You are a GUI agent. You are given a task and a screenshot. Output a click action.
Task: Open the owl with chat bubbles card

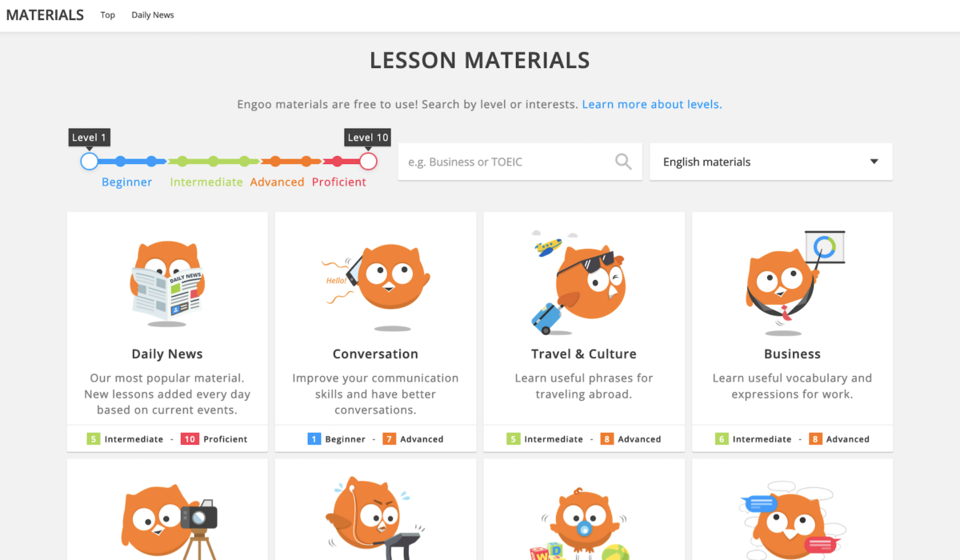(x=792, y=509)
